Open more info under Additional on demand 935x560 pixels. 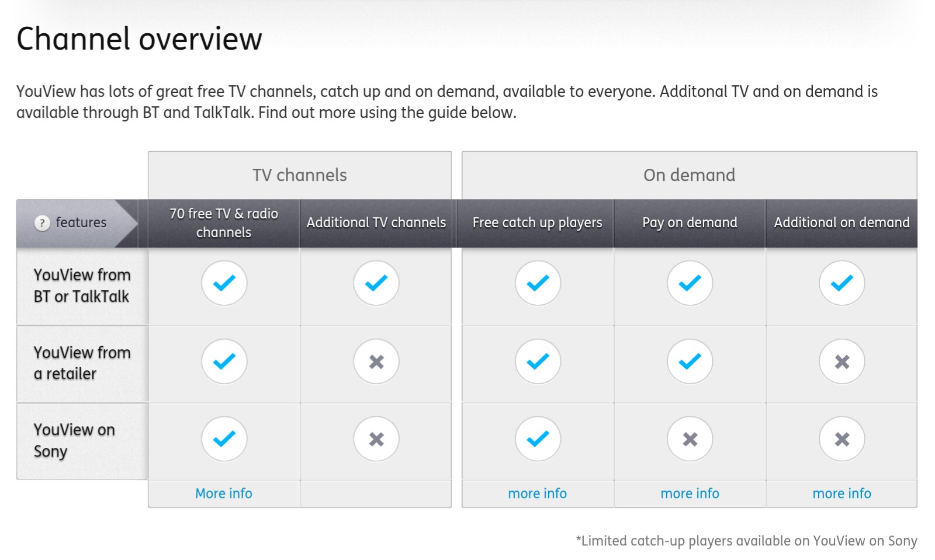(841, 494)
